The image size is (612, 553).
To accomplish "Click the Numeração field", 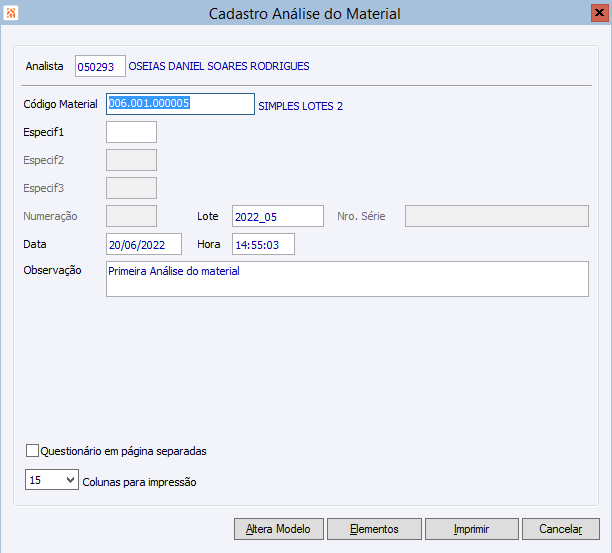I will [x=131, y=216].
